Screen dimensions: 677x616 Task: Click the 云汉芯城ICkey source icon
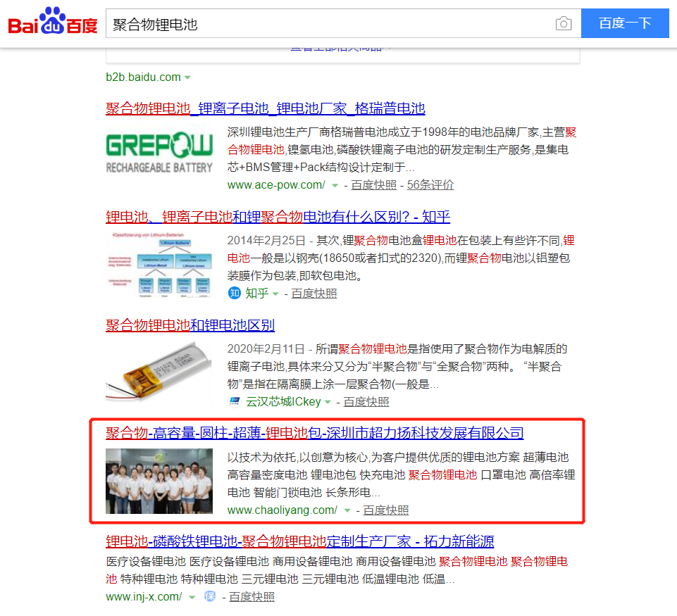point(235,401)
